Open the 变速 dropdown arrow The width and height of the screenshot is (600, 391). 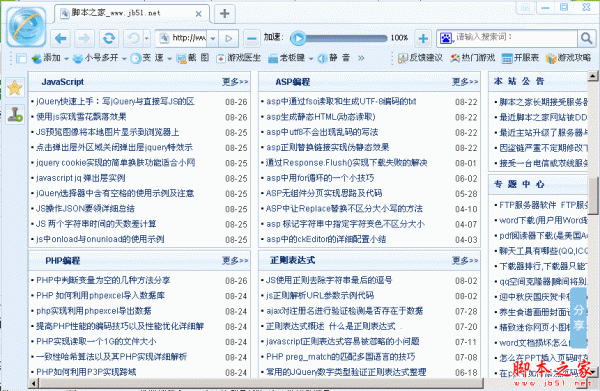(x=170, y=59)
